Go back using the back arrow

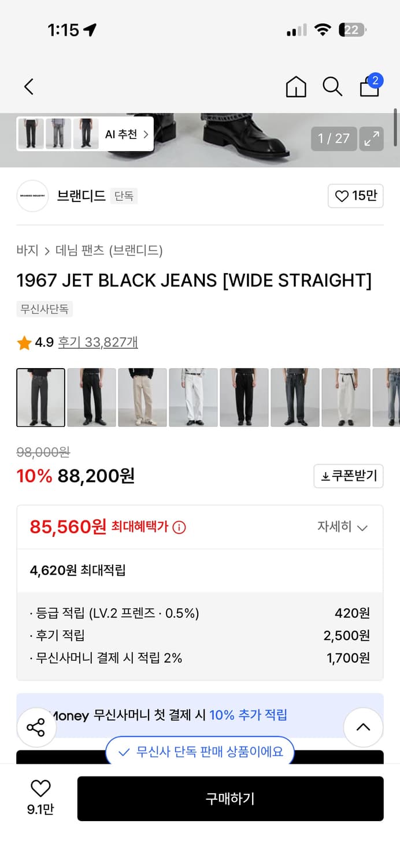coord(28,86)
